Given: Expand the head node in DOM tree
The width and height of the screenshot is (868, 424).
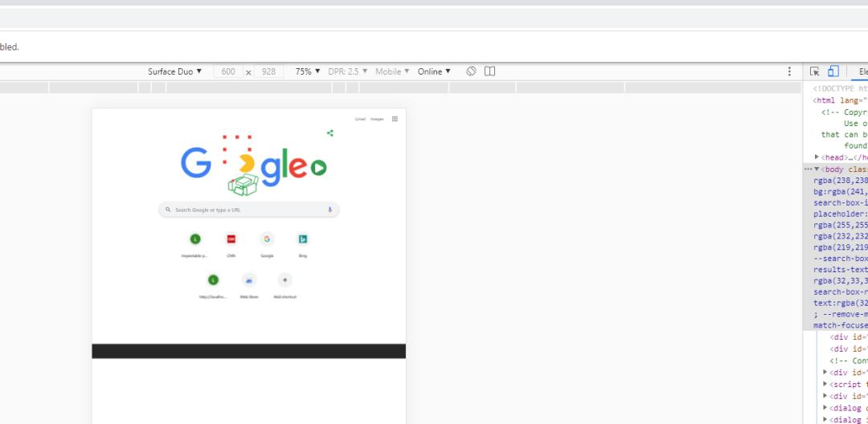Looking at the screenshot, I should (x=817, y=157).
